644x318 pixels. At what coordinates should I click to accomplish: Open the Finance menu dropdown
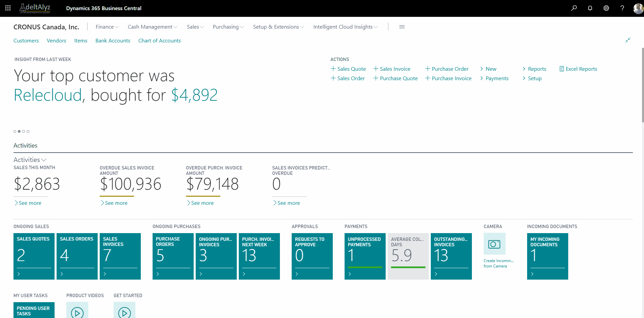[x=107, y=27]
